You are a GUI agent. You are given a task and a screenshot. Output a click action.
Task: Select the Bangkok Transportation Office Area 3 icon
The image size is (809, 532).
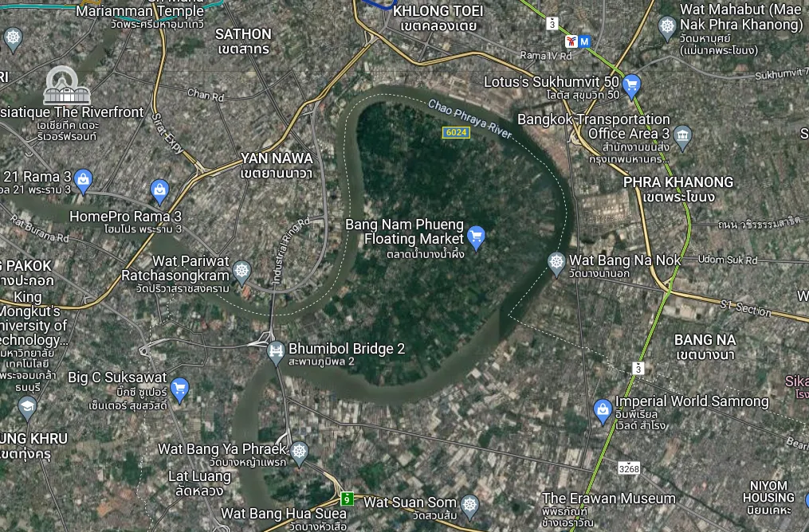click(x=682, y=138)
